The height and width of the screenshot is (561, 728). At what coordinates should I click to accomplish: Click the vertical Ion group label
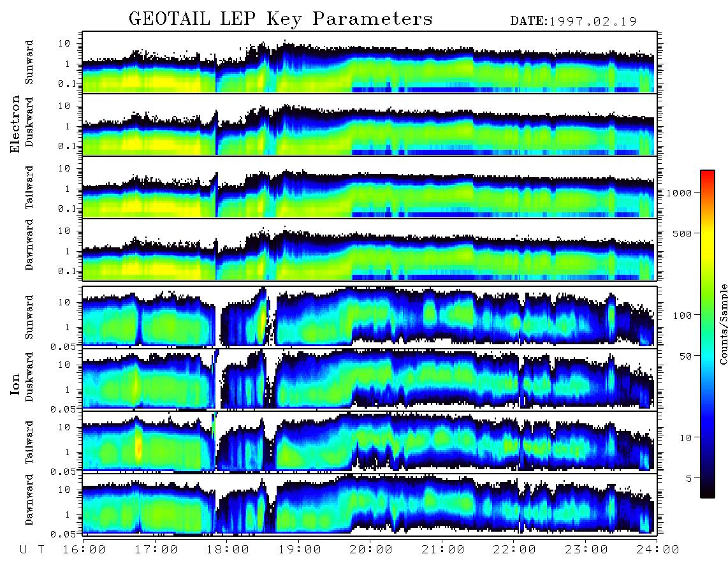point(15,384)
